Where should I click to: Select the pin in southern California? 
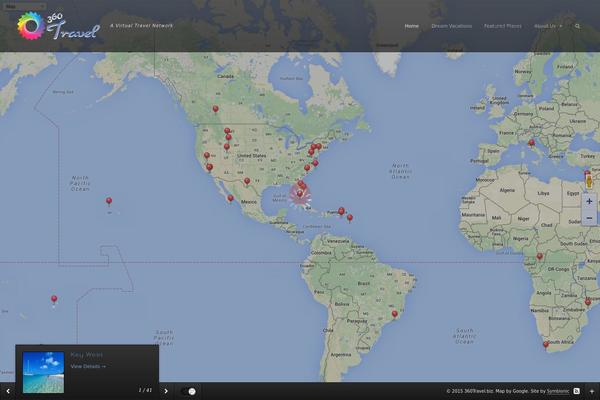[x=209, y=167]
